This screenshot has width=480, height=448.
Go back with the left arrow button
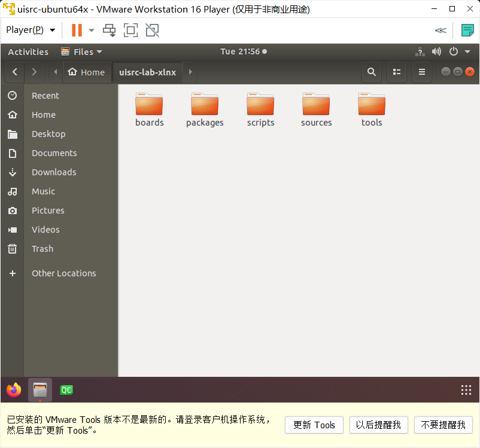pos(14,72)
